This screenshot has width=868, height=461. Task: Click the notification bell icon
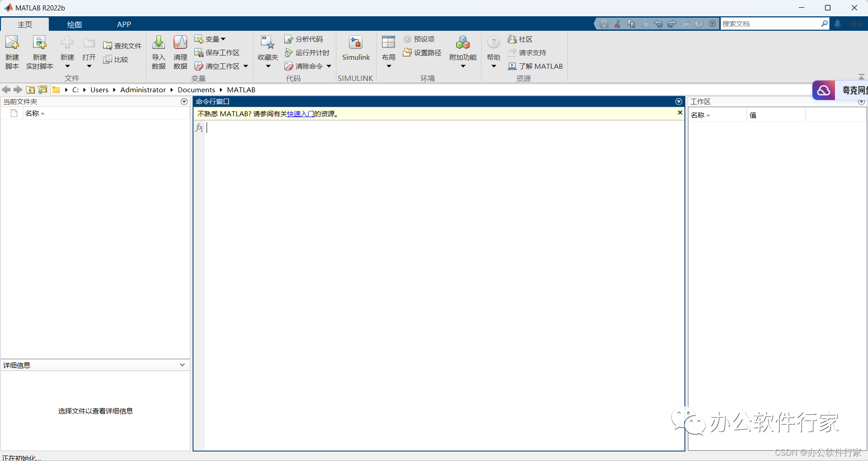pyautogui.click(x=838, y=24)
